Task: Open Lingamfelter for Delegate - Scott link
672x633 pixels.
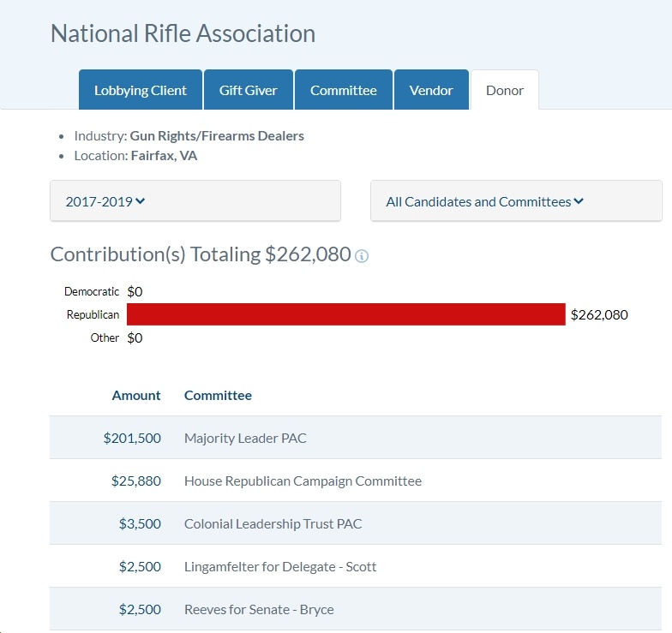Action: tap(280, 567)
